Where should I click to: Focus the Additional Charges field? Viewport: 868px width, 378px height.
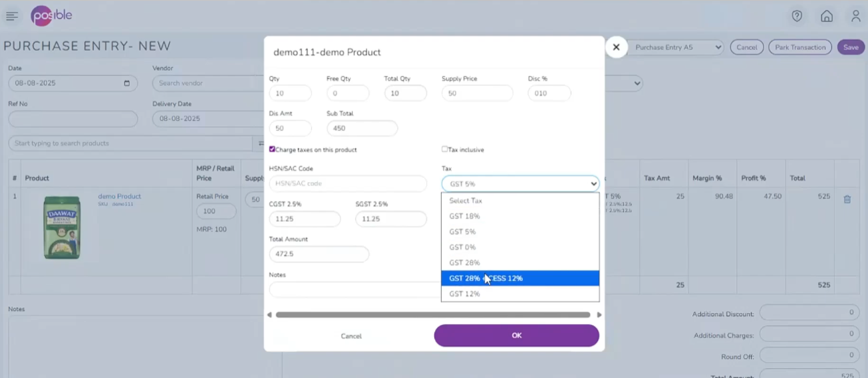click(809, 334)
